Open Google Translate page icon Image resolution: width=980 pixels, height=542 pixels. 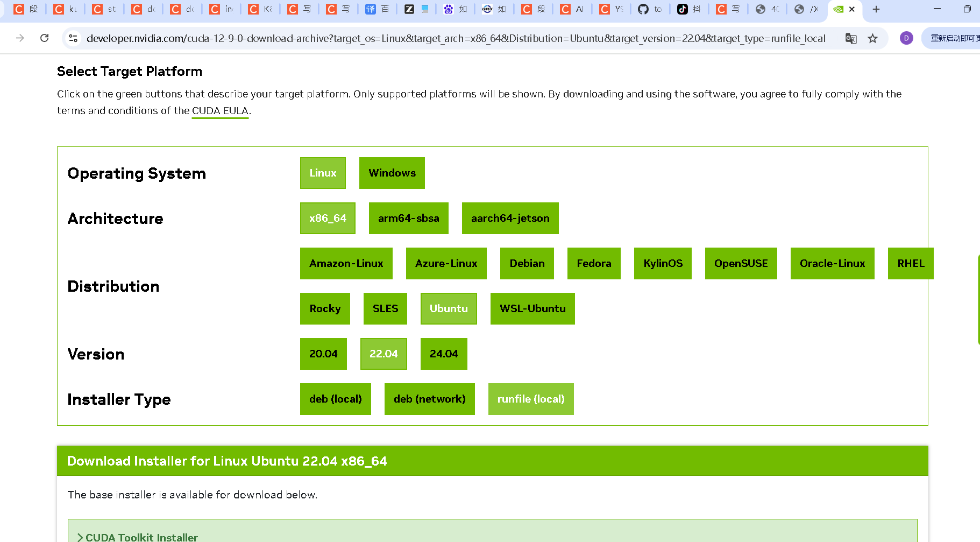851,38
